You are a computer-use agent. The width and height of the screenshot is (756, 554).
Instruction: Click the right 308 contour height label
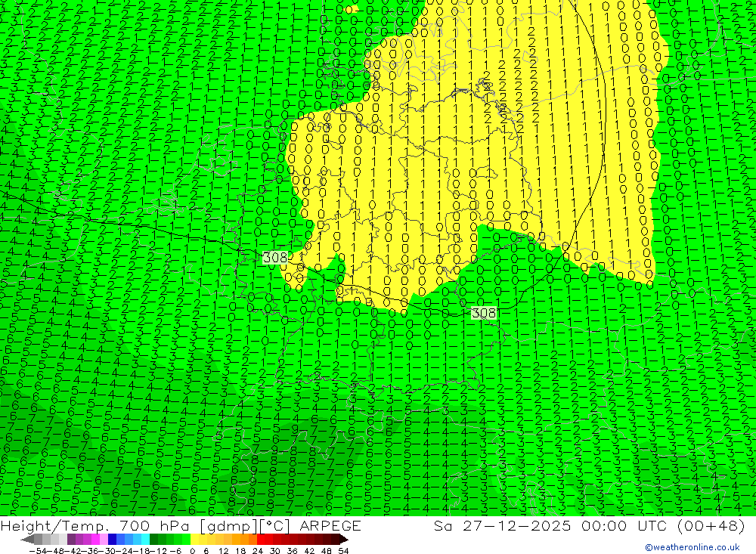[x=483, y=313]
